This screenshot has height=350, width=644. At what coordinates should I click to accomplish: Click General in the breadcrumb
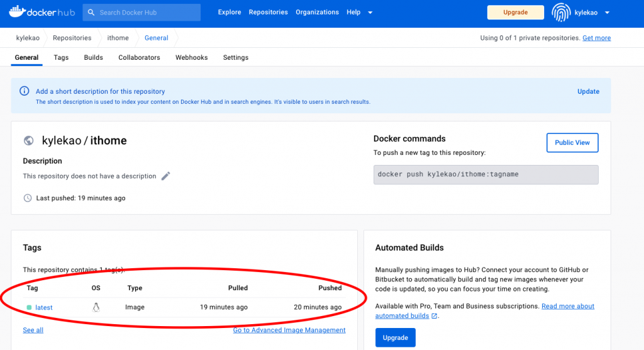[156, 38]
